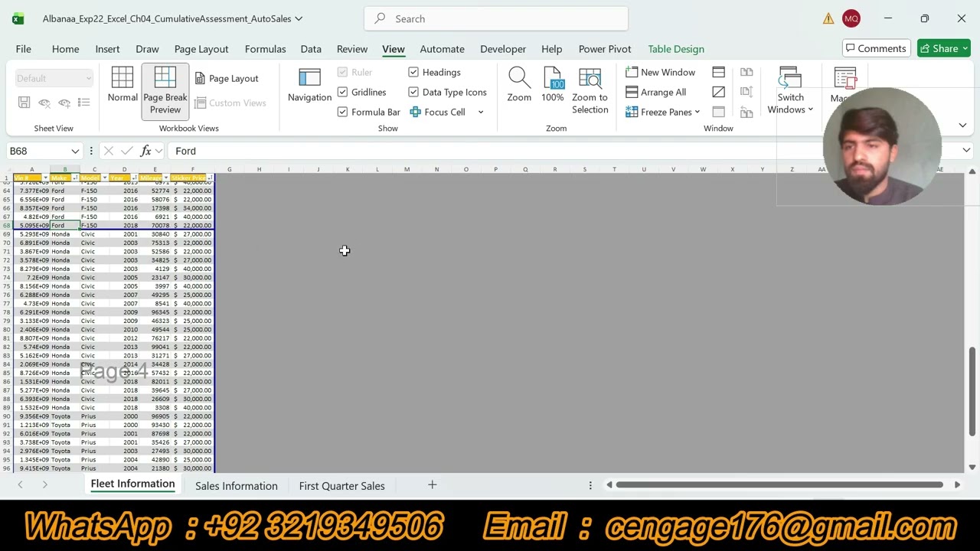Select Page Break Preview view
Screen dimensions: 980x551
(x=165, y=90)
